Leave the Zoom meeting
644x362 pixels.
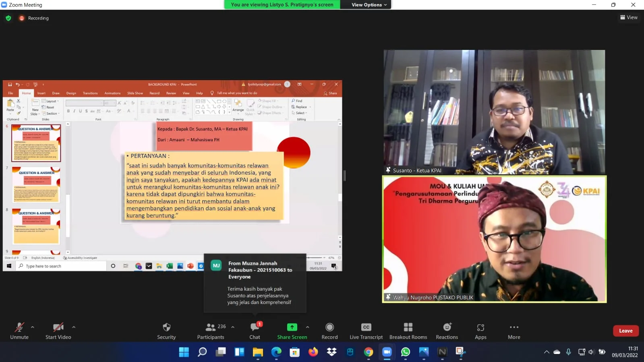[625, 331]
